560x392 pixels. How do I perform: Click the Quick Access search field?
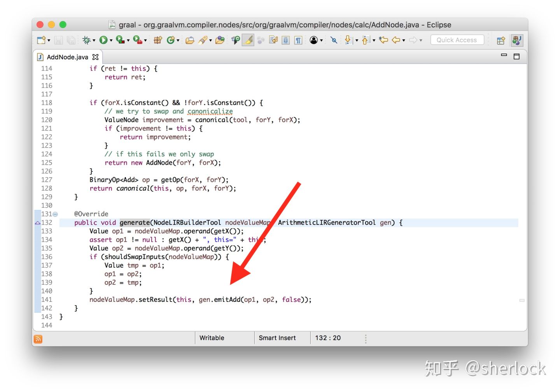coord(457,40)
